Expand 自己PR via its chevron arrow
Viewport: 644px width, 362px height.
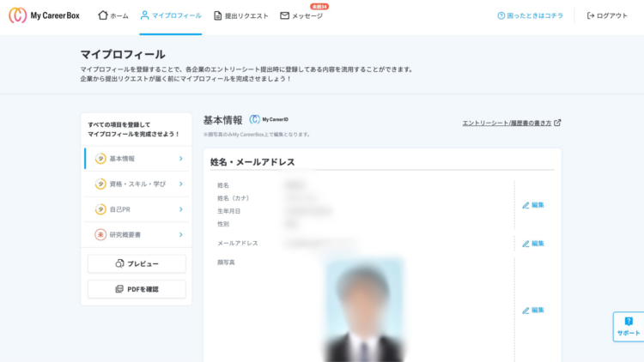coord(180,209)
